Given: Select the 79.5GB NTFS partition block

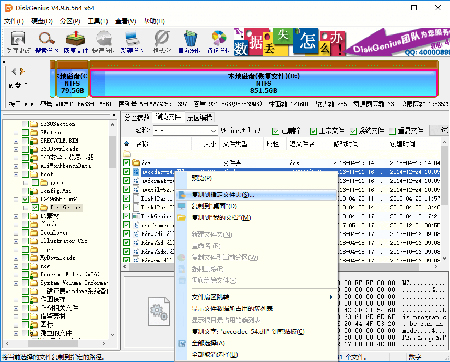Looking at the screenshot, I should click(72, 83).
